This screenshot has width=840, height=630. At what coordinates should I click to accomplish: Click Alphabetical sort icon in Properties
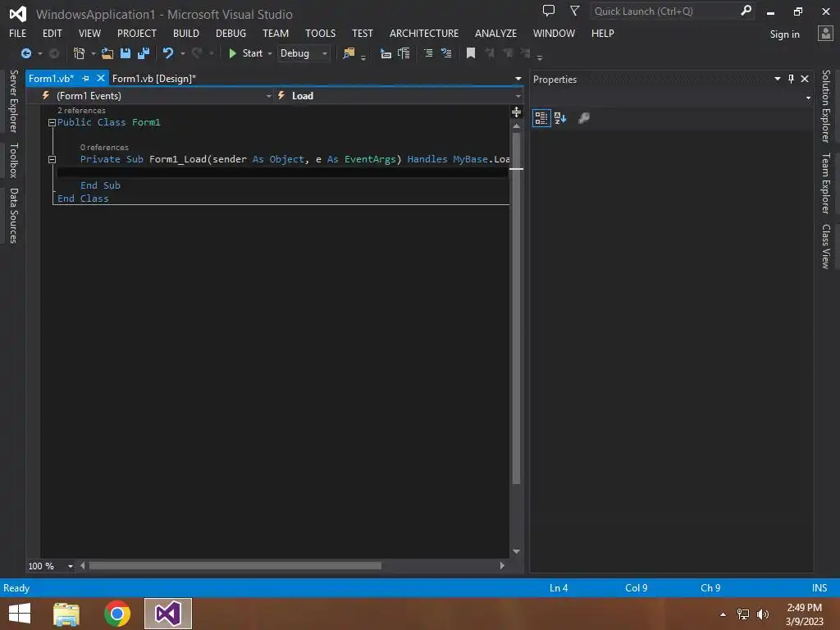560,118
